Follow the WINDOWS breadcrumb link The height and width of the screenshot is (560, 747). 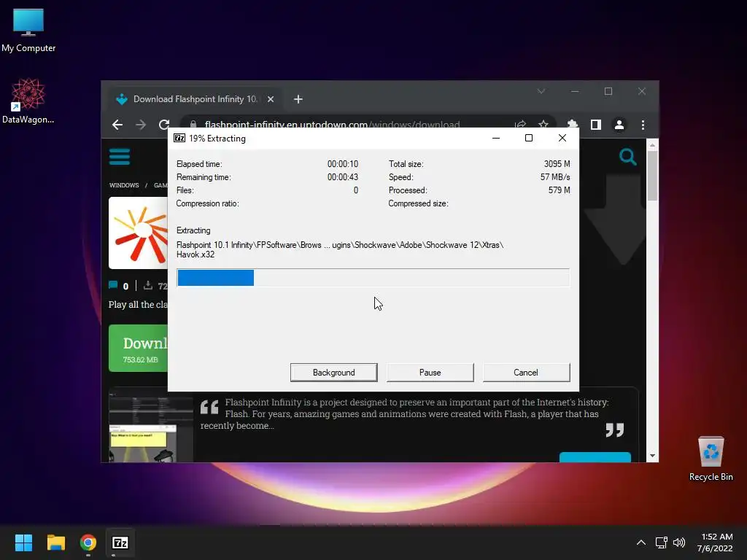124,185
